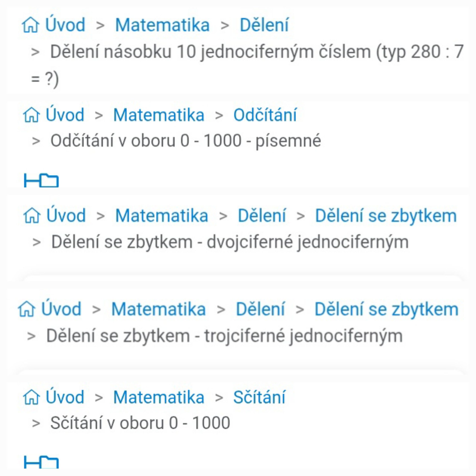
Task: Open Dělení se zbytkem link above dvojciferné row
Action: click(x=386, y=216)
